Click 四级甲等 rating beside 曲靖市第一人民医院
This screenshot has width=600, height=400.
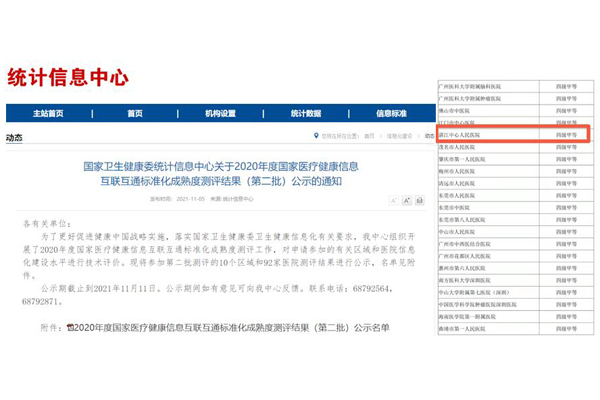[566, 329]
